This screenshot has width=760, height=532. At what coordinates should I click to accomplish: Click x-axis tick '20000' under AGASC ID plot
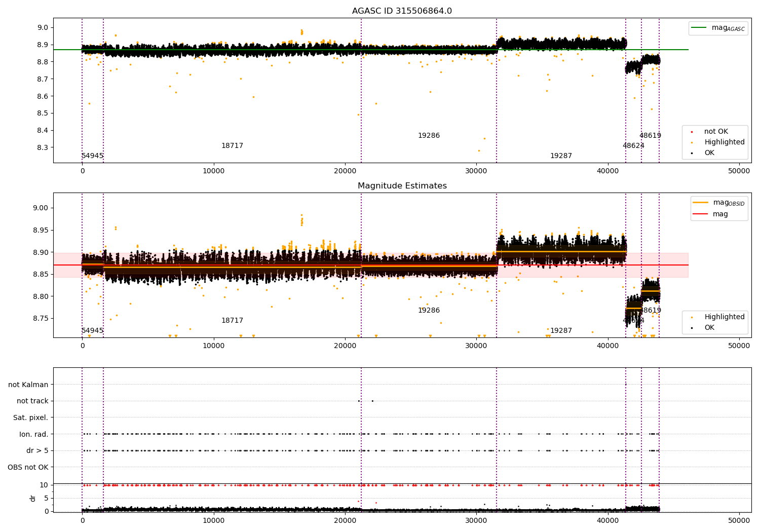(x=345, y=171)
